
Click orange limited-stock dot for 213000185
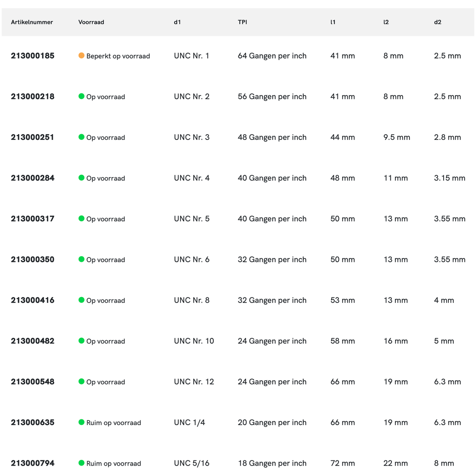pyautogui.click(x=81, y=56)
